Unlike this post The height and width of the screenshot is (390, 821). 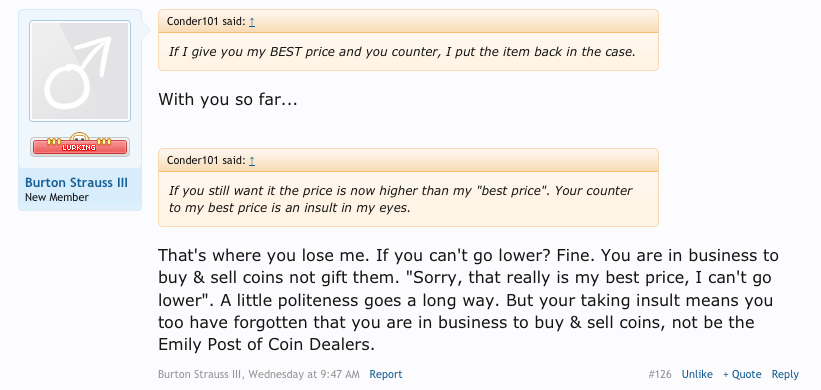(697, 374)
